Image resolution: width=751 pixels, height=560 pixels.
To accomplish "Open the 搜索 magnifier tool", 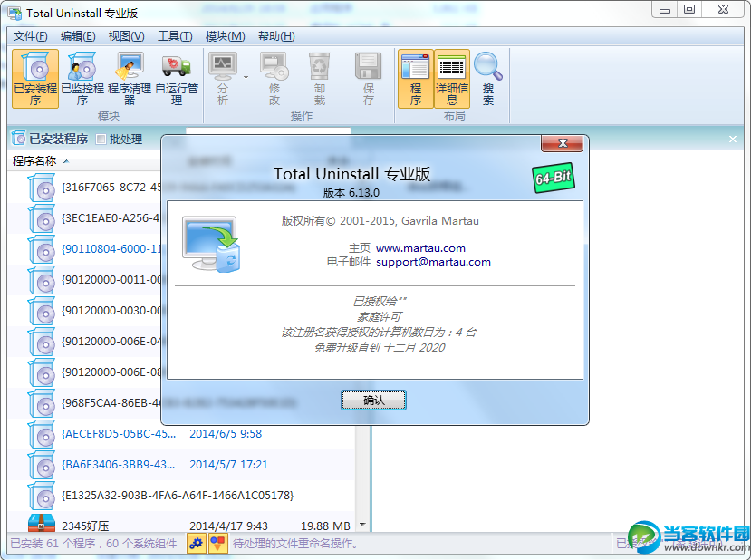I will (488, 79).
